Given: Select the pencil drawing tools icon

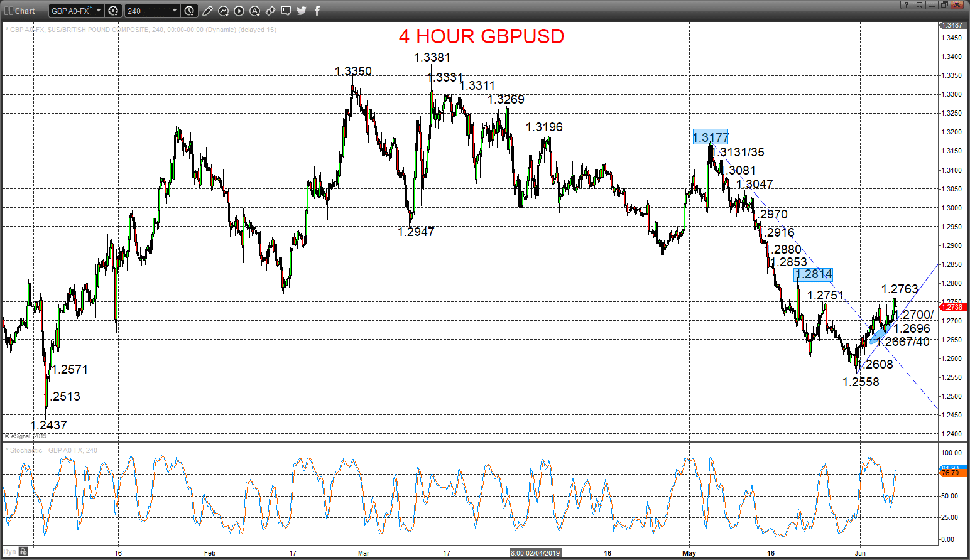Looking at the screenshot, I should pos(208,11).
